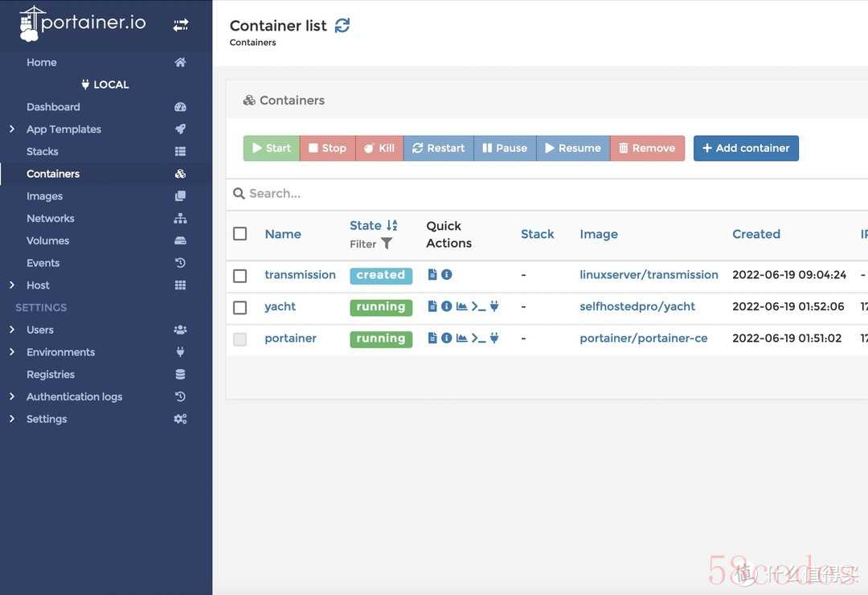Click the Stop button
868x595 pixels.
point(327,148)
